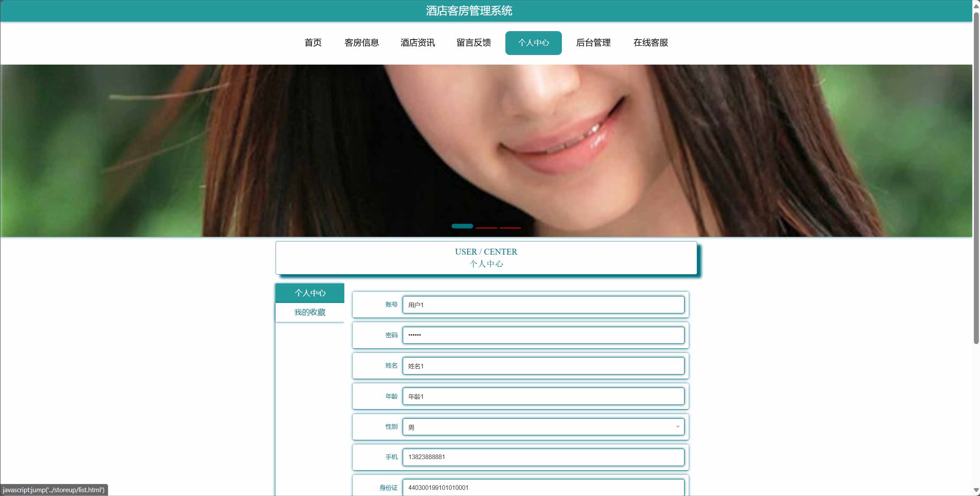The image size is (980, 496).
Task: Click the highlighted 个人中心 nav button
Action: 533,43
